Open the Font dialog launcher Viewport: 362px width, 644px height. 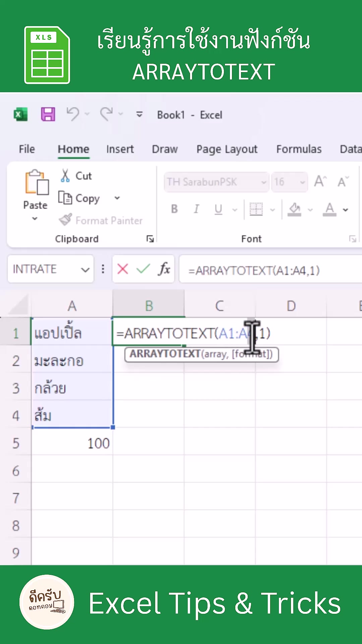click(352, 239)
